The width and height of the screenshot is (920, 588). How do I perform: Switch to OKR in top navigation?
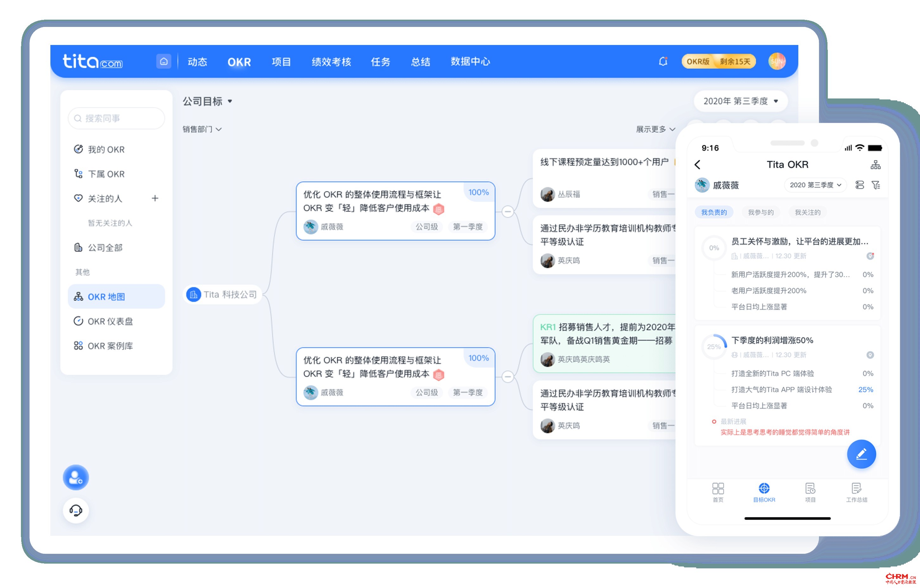(239, 62)
